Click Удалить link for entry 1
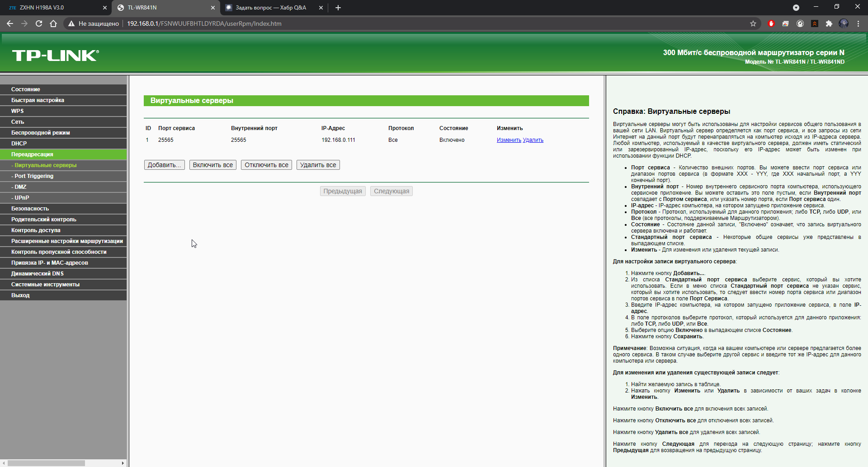Screen dimensions: 868x467 [533, 140]
